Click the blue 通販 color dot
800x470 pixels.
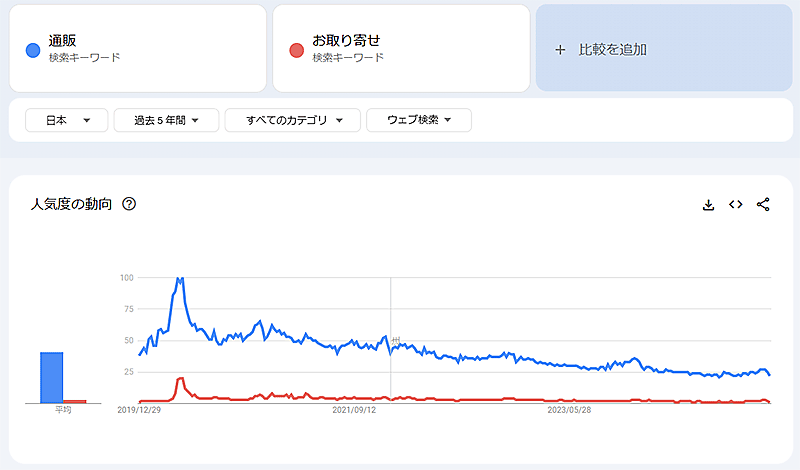tap(32, 49)
